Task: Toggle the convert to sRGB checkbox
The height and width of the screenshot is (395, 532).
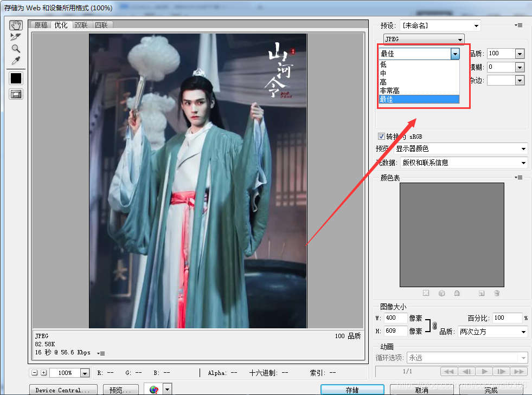Action: tap(381, 137)
